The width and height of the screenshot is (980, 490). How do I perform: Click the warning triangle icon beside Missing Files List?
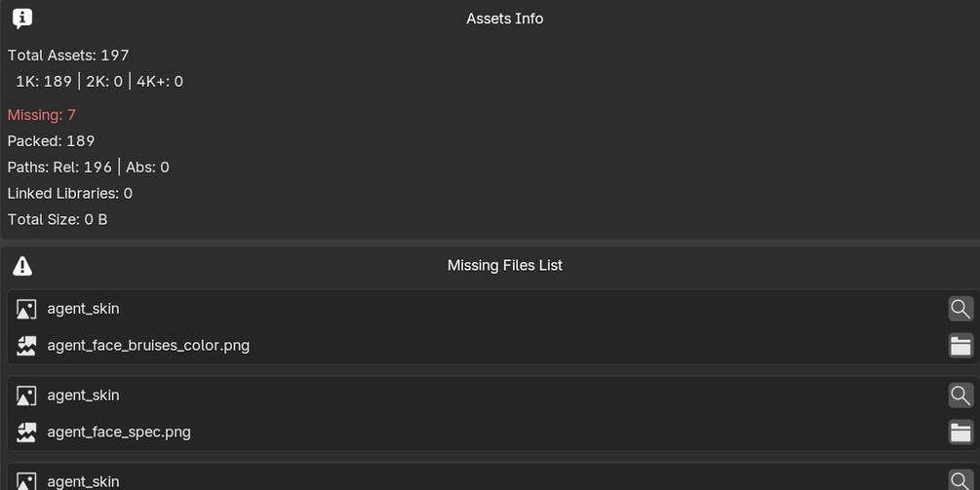click(22, 266)
